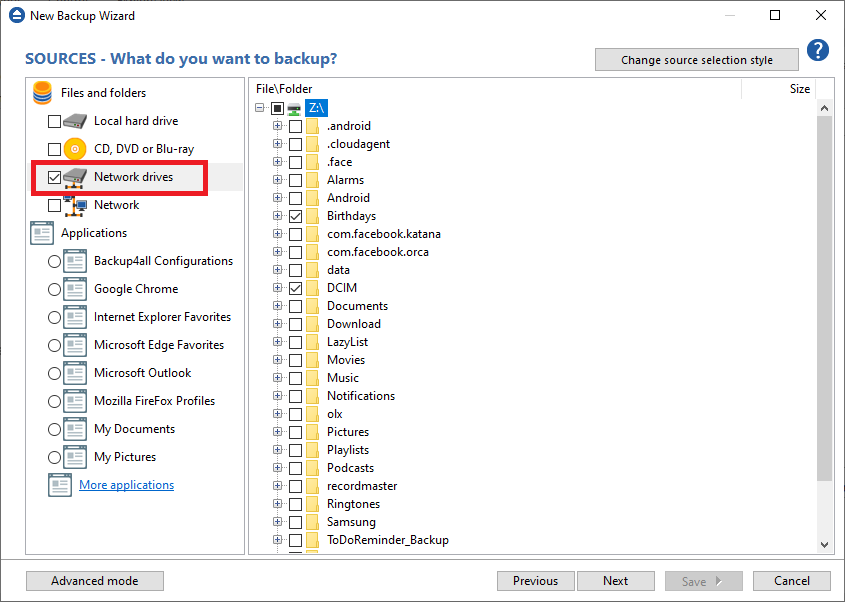
Task: Click the scrollbar down arrow
Action: click(x=824, y=545)
